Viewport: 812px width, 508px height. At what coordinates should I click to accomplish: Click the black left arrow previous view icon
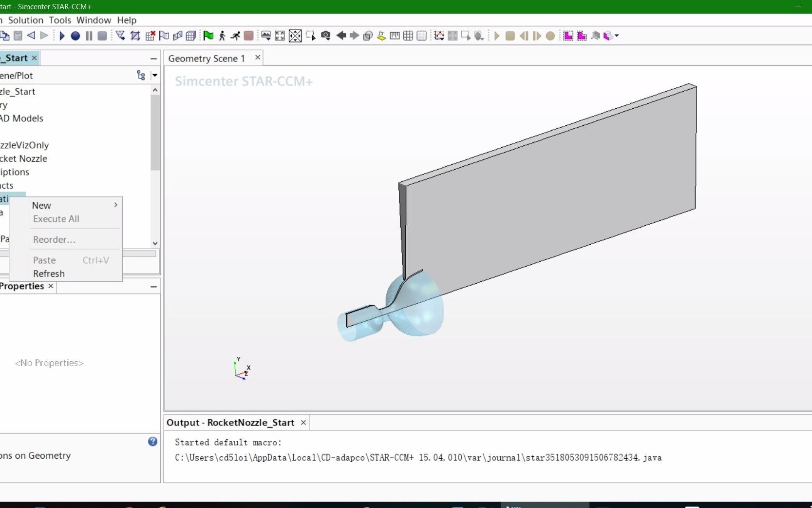point(341,36)
